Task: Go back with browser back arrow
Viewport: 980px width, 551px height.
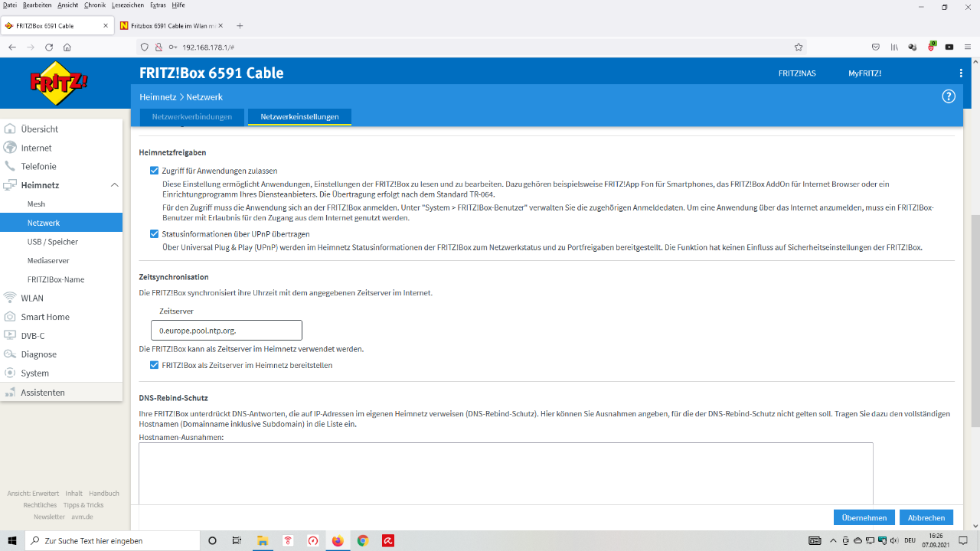Action: [12, 47]
